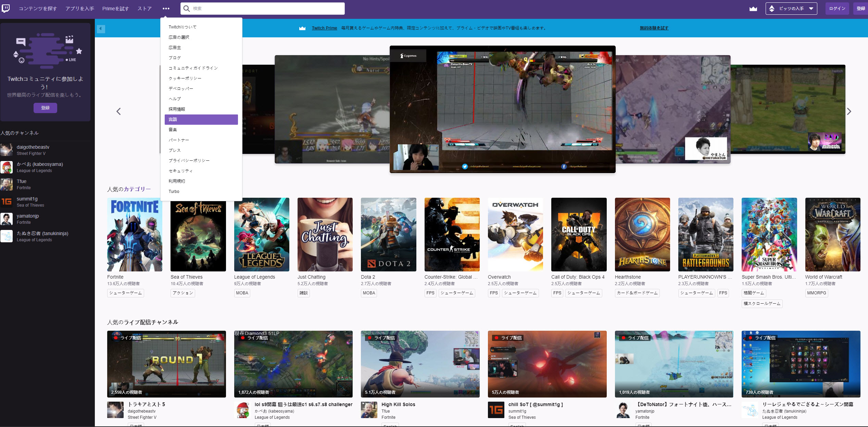Click Dota 2 category title text
The image size is (868, 427).
coord(368,277)
